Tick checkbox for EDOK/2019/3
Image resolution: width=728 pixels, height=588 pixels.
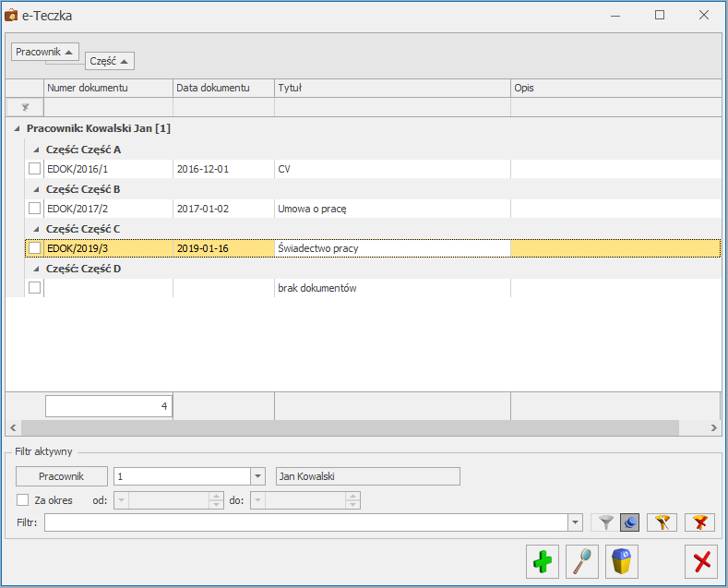[x=34, y=248]
